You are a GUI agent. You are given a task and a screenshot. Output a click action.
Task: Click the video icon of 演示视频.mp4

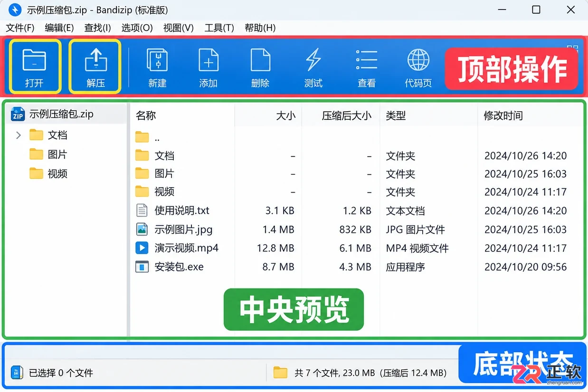(x=142, y=248)
